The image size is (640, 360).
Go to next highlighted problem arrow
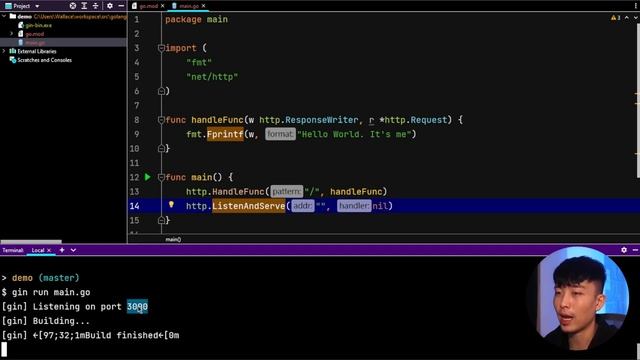pyautogui.click(x=636, y=18)
